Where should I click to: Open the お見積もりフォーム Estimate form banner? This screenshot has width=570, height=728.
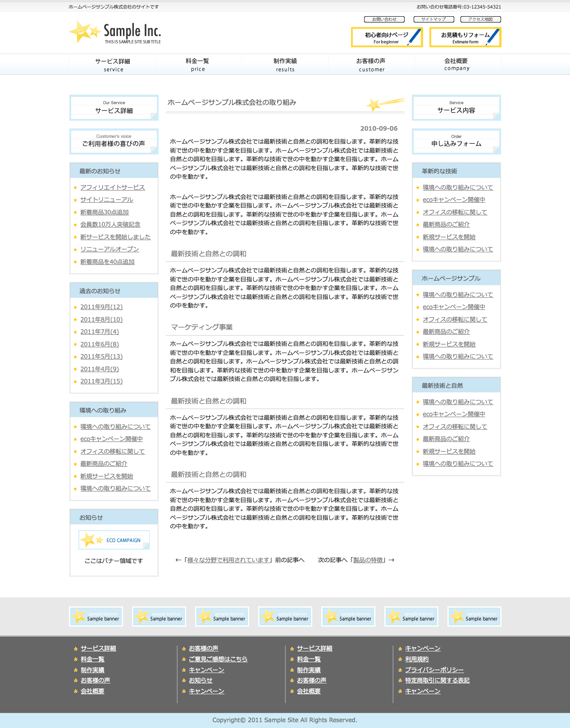[x=465, y=37]
